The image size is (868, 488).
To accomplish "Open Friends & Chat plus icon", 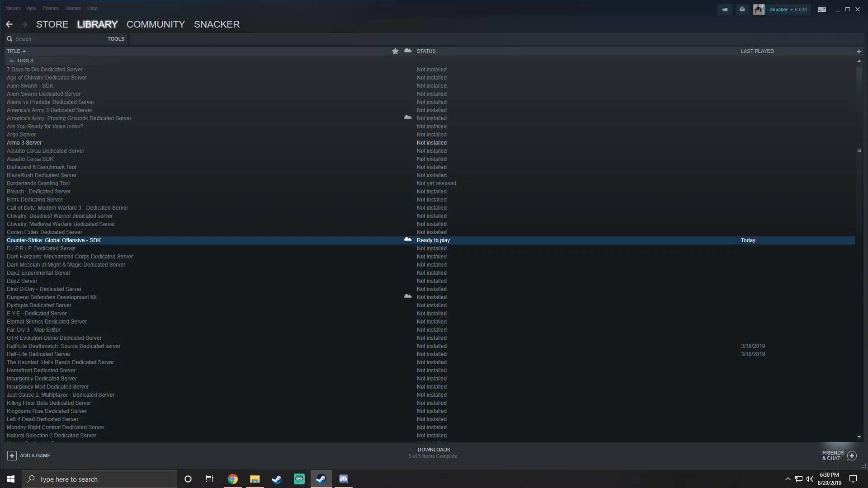I will (x=852, y=455).
